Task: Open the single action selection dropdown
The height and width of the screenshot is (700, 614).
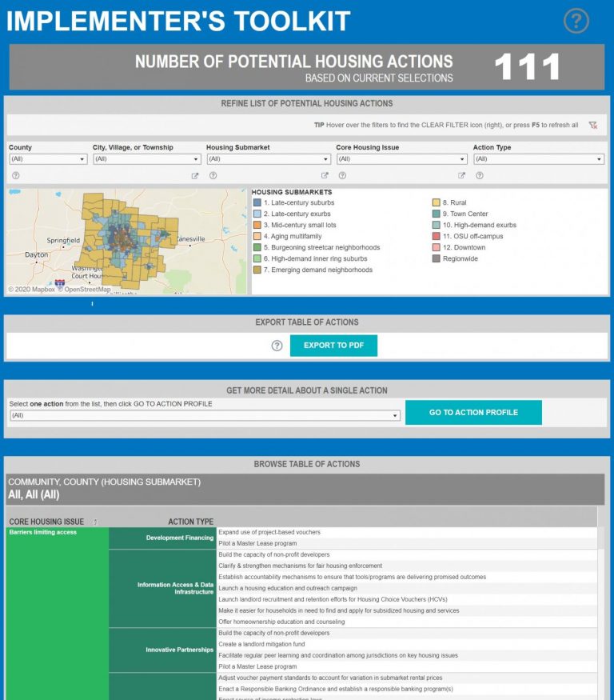Action: 205,416
